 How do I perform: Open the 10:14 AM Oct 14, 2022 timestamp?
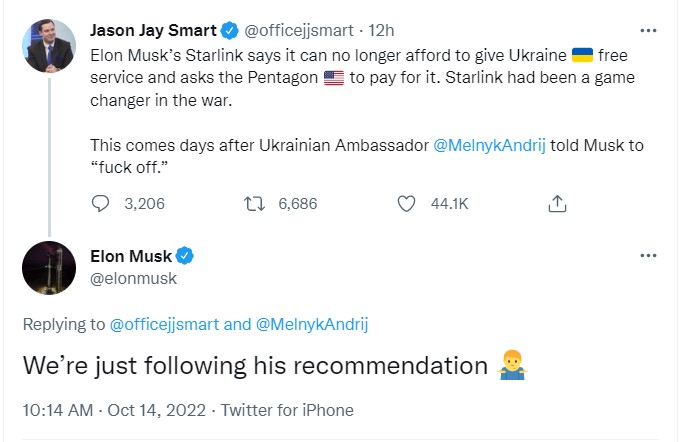(x=114, y=410)
